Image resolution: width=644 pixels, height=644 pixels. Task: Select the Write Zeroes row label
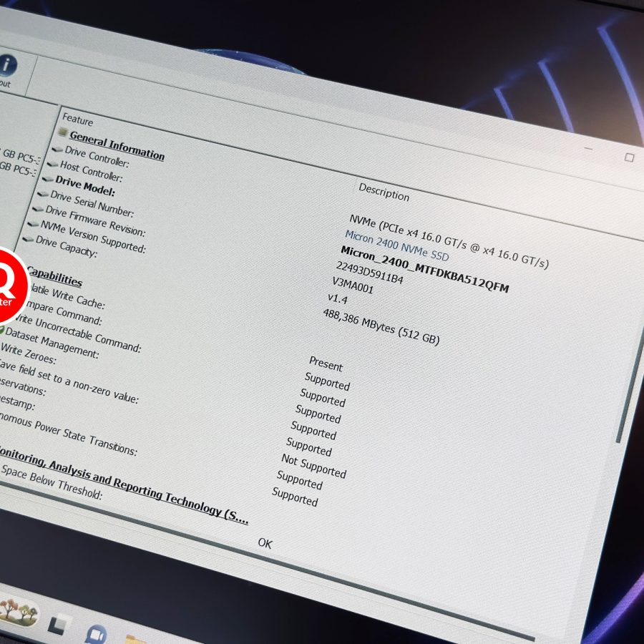(x=28, y=353)
